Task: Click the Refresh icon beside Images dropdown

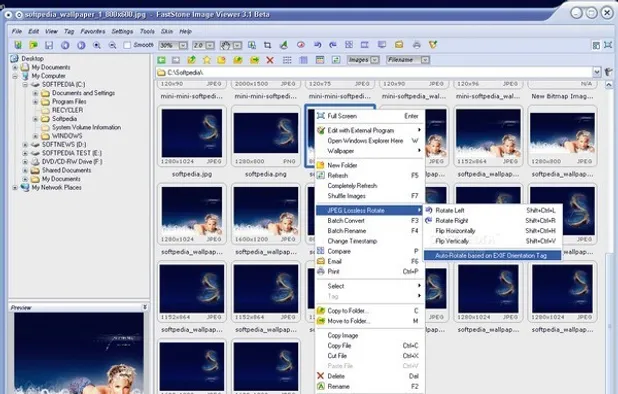Action: 336,60
